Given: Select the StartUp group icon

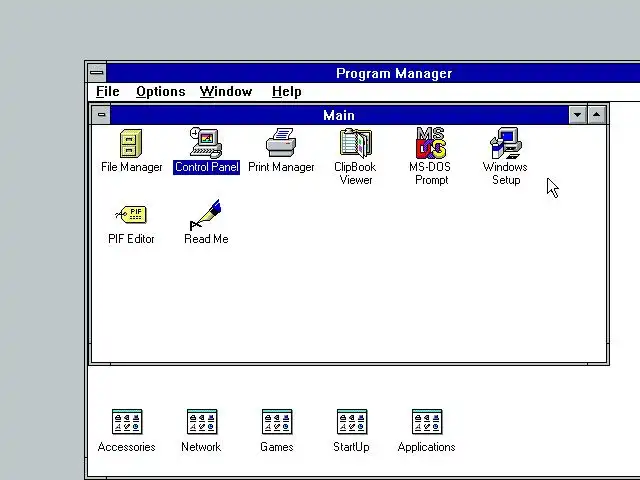Looking at the screenshot, I should point(352,422).
